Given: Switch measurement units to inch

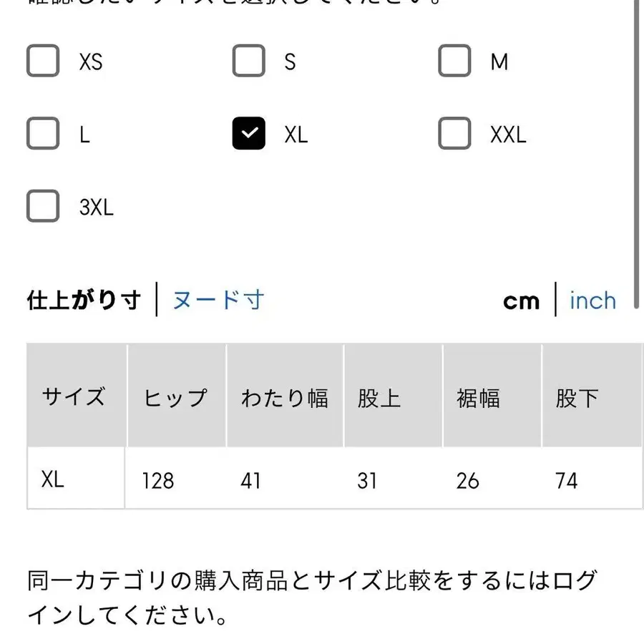Looking at the screenshot, I should [x=592, y=301].
